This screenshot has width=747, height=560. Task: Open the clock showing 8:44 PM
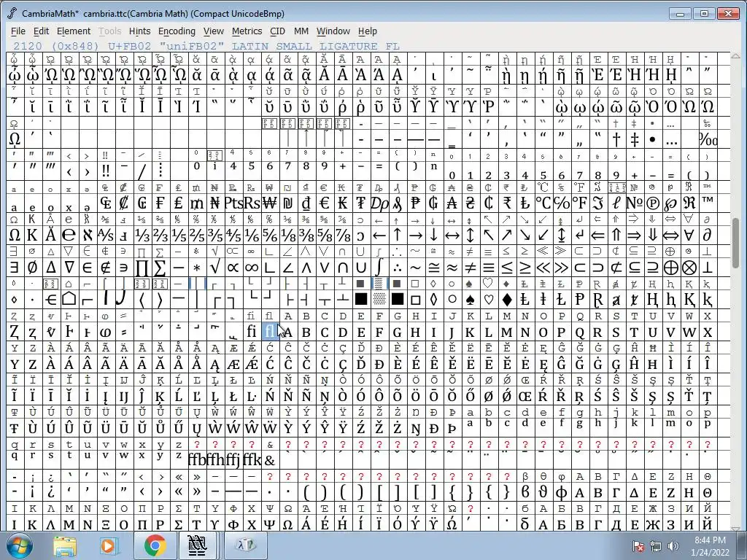[710, 546]
